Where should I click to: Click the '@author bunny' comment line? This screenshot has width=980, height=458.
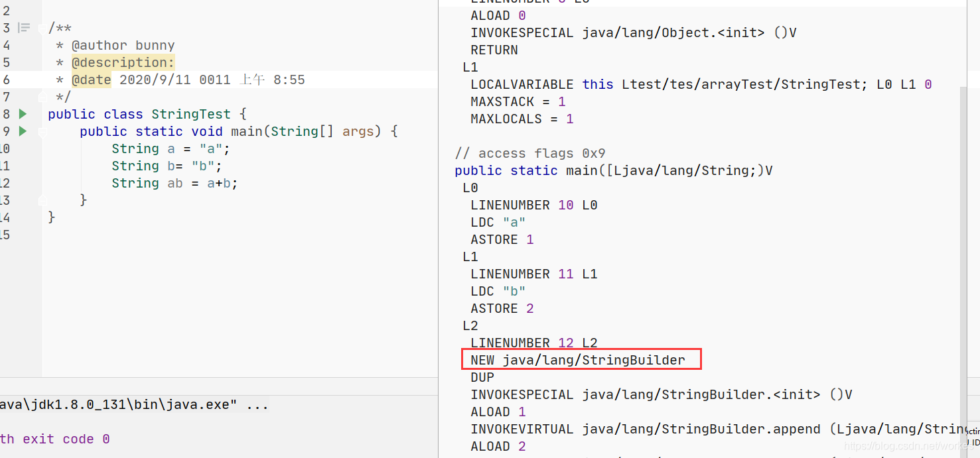[115, 45]
